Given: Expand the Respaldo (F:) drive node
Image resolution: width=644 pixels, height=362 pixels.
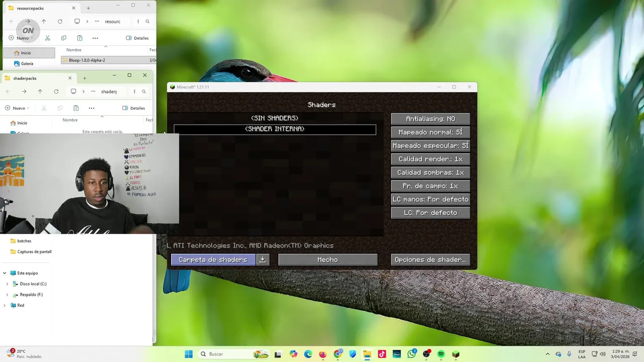Looking at the screenshot, I should [7, 295].
